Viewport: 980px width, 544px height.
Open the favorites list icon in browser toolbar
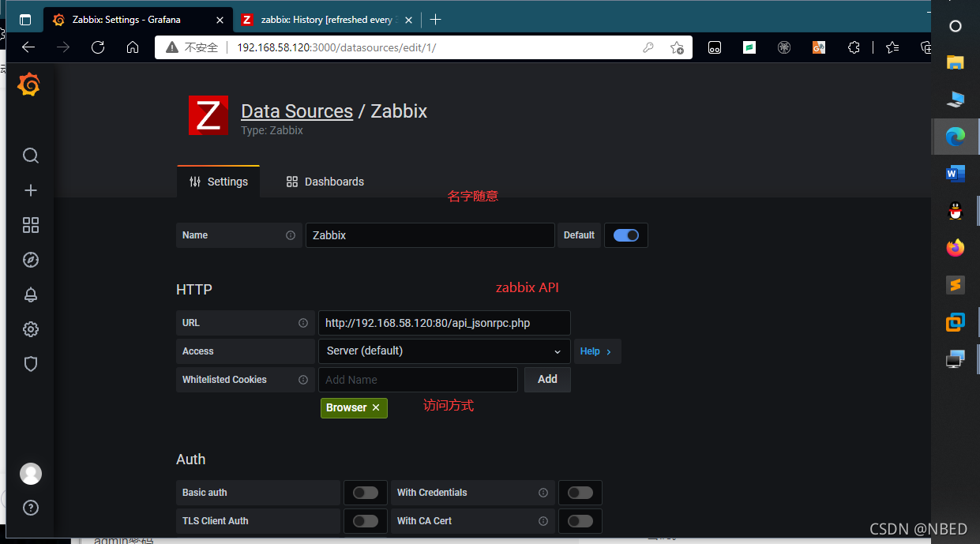(x=892, y=47)
